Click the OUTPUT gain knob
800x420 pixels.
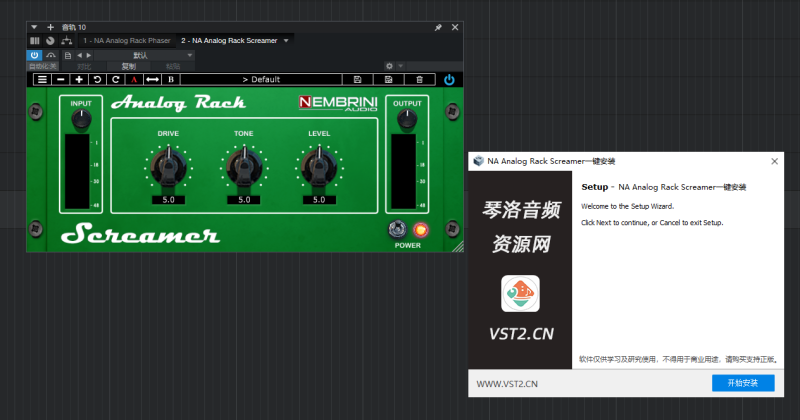[407, 119]
